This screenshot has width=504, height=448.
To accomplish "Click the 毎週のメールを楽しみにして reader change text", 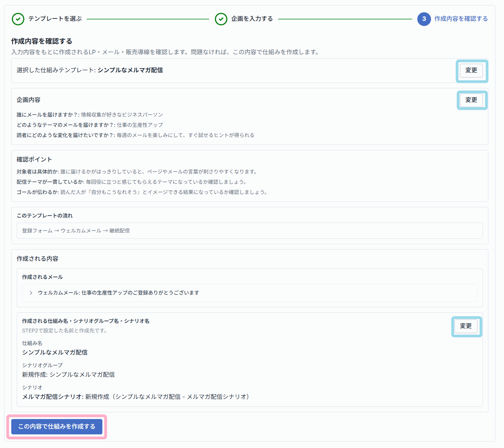I will [186, 135].
